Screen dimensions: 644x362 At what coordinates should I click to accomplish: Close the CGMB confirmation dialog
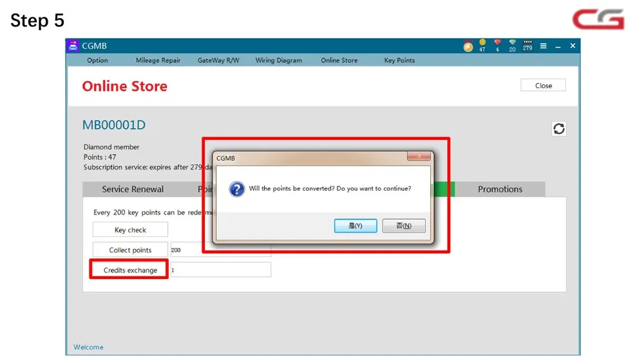coord(419,156)
